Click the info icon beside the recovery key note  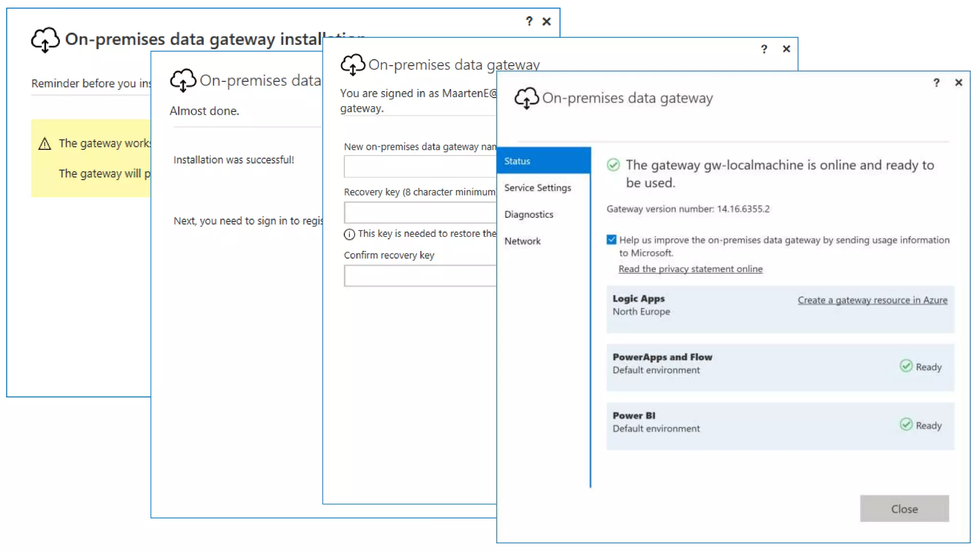coord(349,234)
